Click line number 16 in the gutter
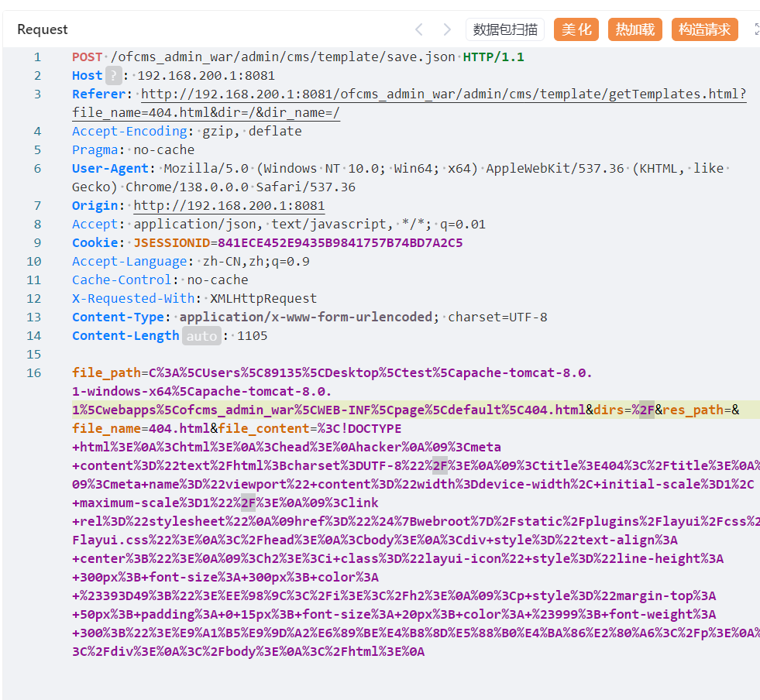760x700 pixels. tap(34, 373)
